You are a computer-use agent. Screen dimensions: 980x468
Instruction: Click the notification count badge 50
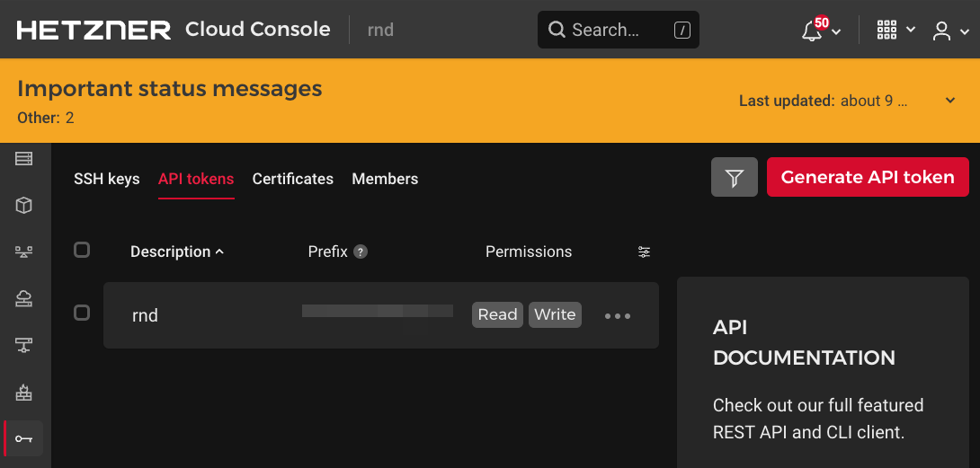821,23
